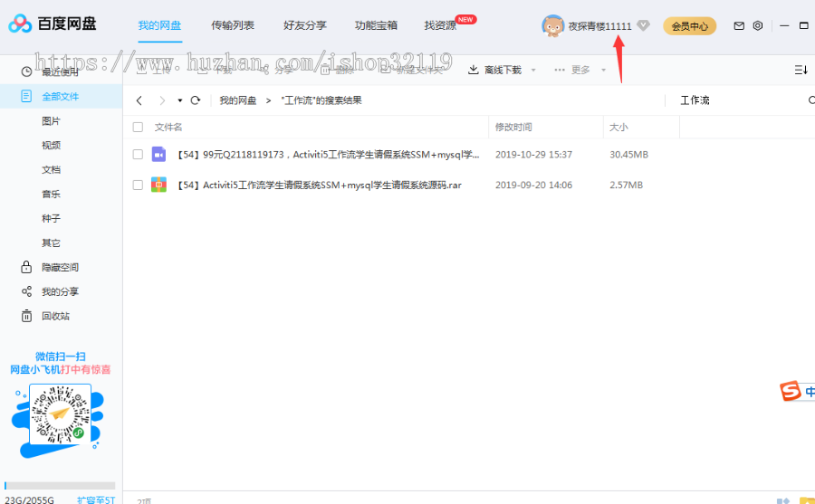Sort by the 文件名 column header

pyautogui.click(x=168, y=127)
